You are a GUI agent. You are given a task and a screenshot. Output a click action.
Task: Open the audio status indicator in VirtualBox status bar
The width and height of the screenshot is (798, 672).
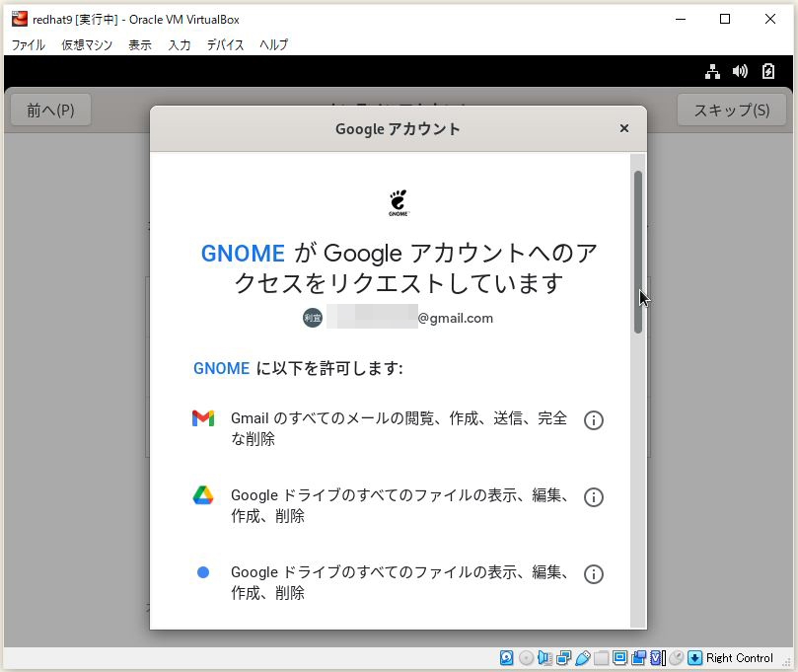544,658
